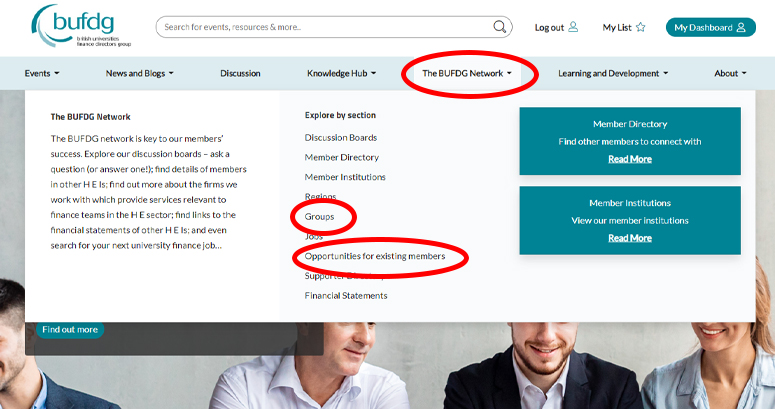Expand News and Blogs dropdown
775x409 pixels.
(x=139, y=73)
